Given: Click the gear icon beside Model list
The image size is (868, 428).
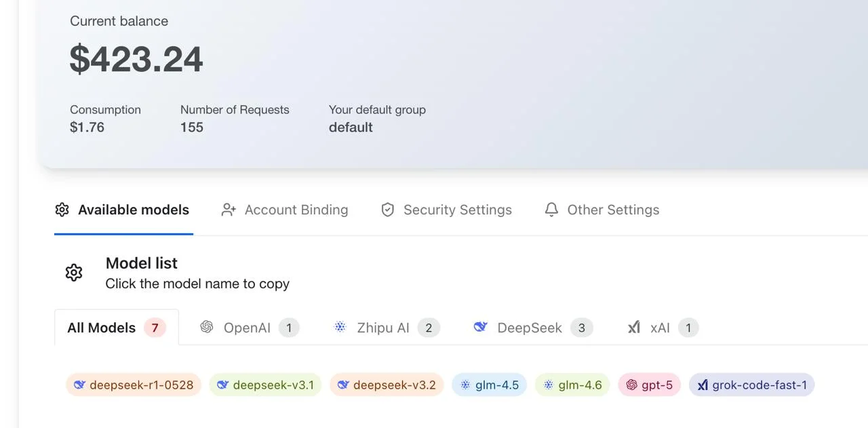Looking at the screenshot, I should 74,273.
